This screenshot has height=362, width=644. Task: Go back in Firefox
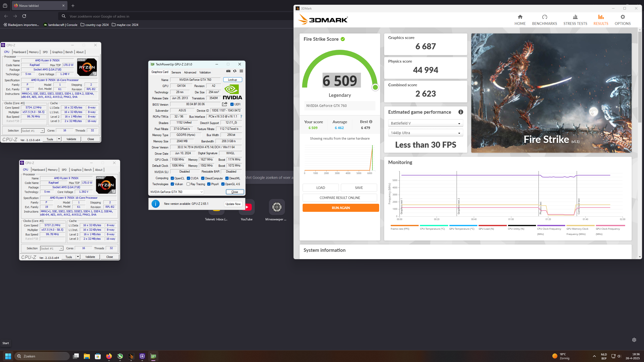pyautogui.click(x=6, y=16)
